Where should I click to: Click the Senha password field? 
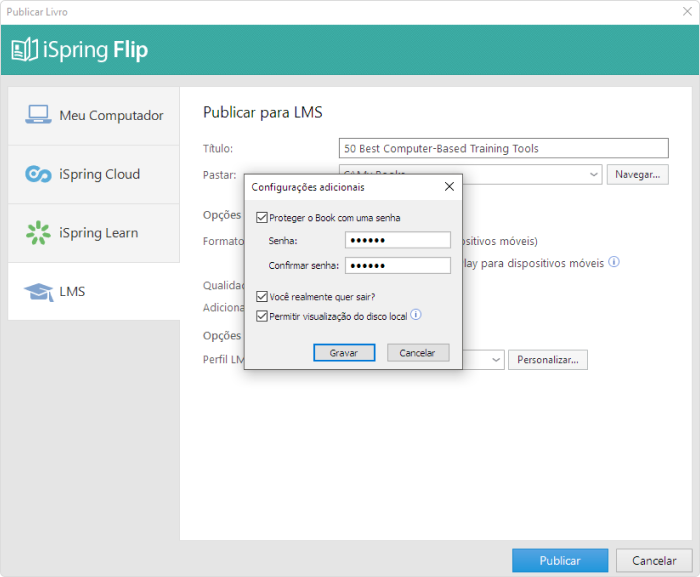pyautogui.click(x=398, y=240)
